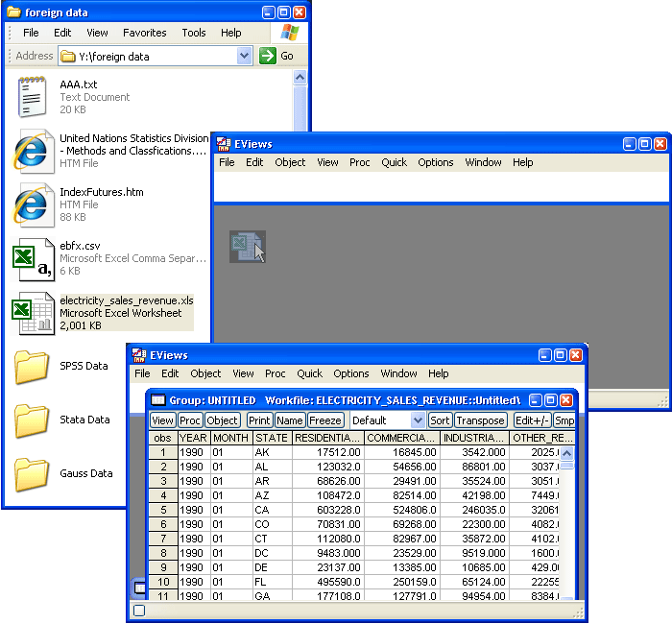Click the Transpose button in Group toolbar
Viewport: 672px width, 624px height.
tap(481, 420)
